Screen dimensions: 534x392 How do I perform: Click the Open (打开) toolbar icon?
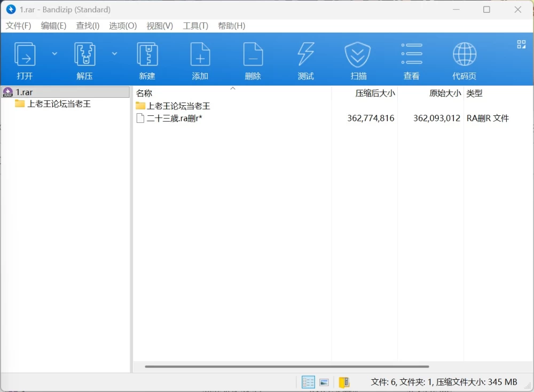(x=25, y=54)
